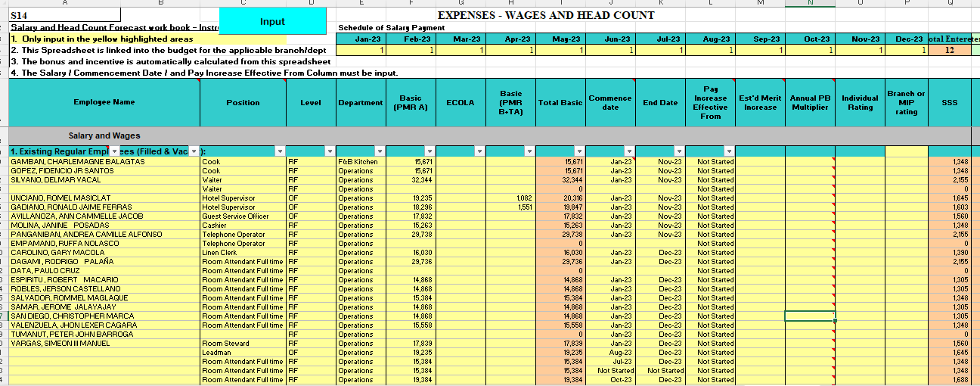The height and width of the screenshot is (386, 980).
Task: Select employee ESPIRITU, ROBERT MACARIO
Action: pos(104,280)
